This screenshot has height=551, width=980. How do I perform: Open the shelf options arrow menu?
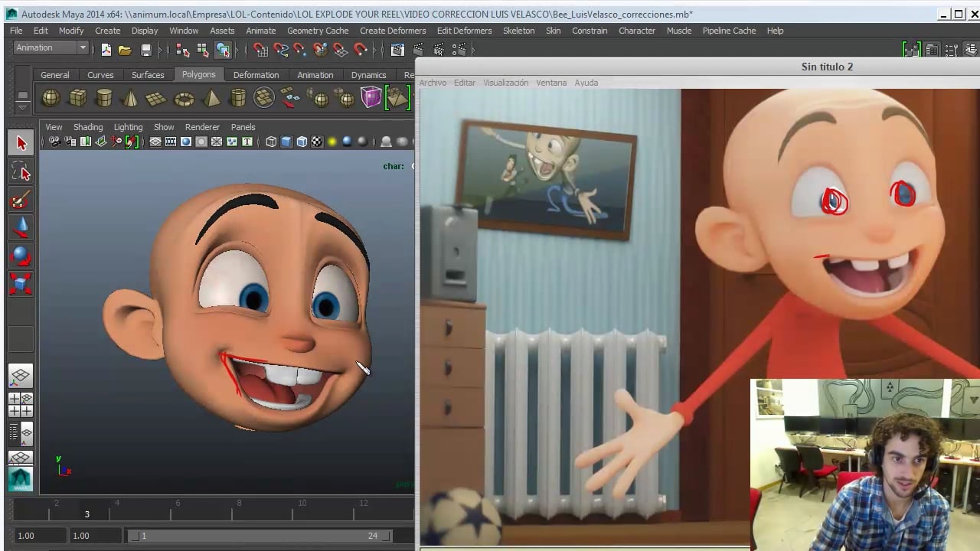(x=22, y=108)
